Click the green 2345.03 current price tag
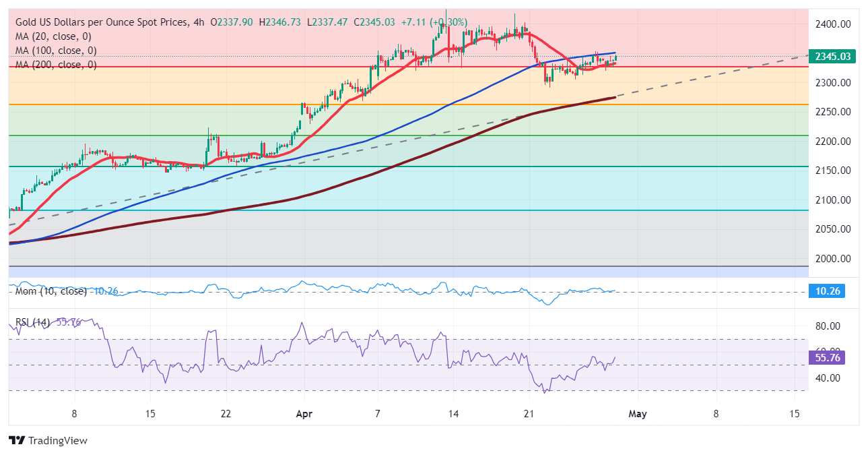This screenshot has width=868, height=455. [x=832, y=57]
